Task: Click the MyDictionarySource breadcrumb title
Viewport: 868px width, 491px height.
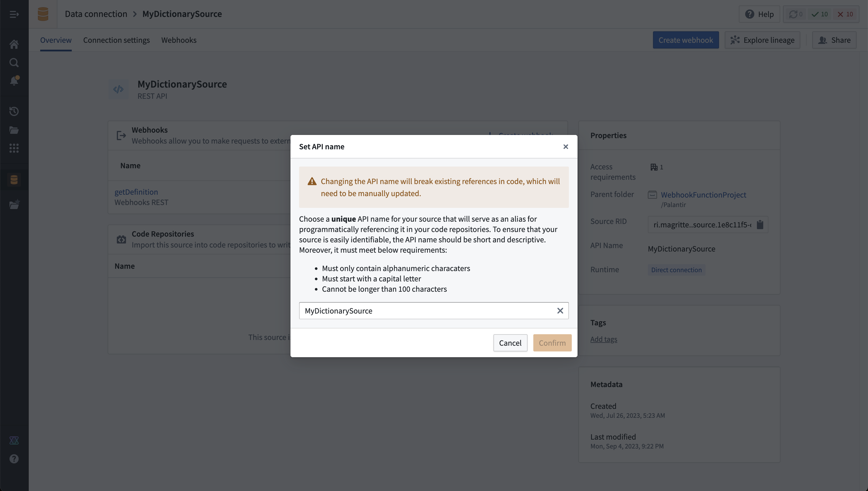Action: [182, 14]
